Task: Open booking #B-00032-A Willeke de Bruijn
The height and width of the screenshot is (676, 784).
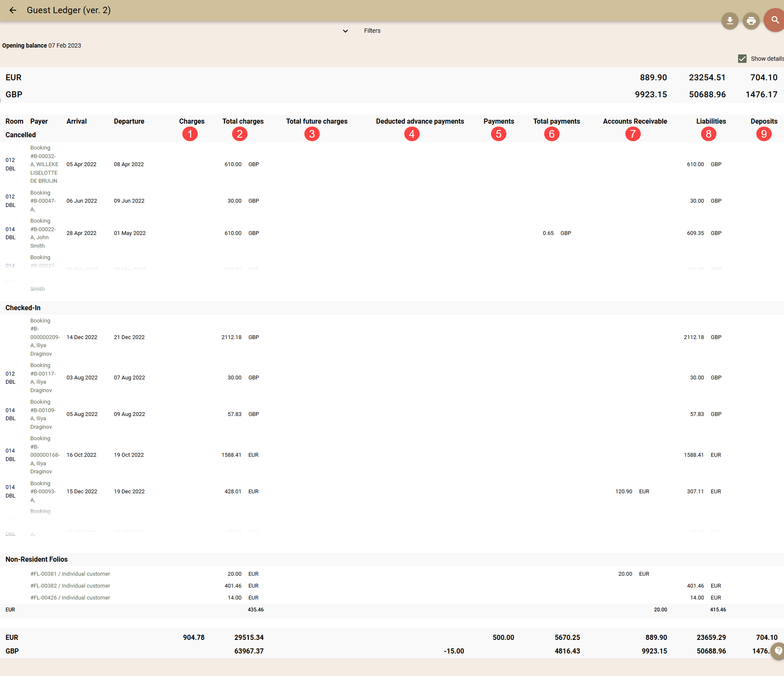Action: click(x=45, y=164)
